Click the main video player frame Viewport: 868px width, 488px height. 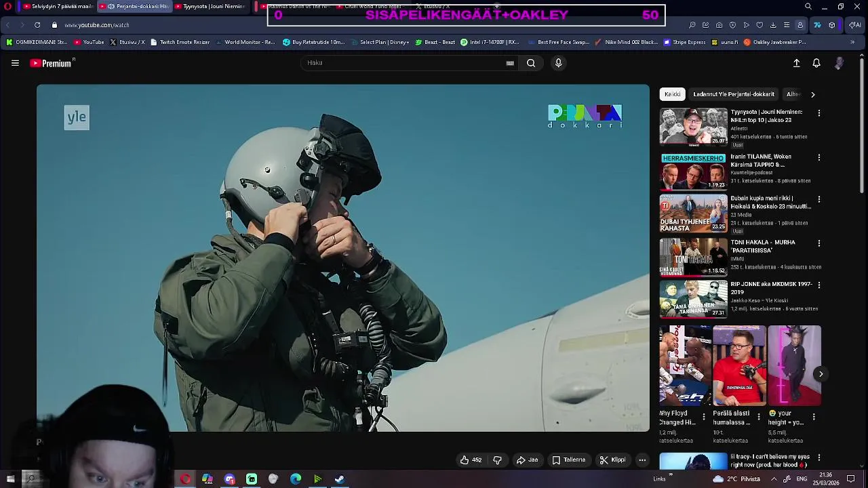342,258
